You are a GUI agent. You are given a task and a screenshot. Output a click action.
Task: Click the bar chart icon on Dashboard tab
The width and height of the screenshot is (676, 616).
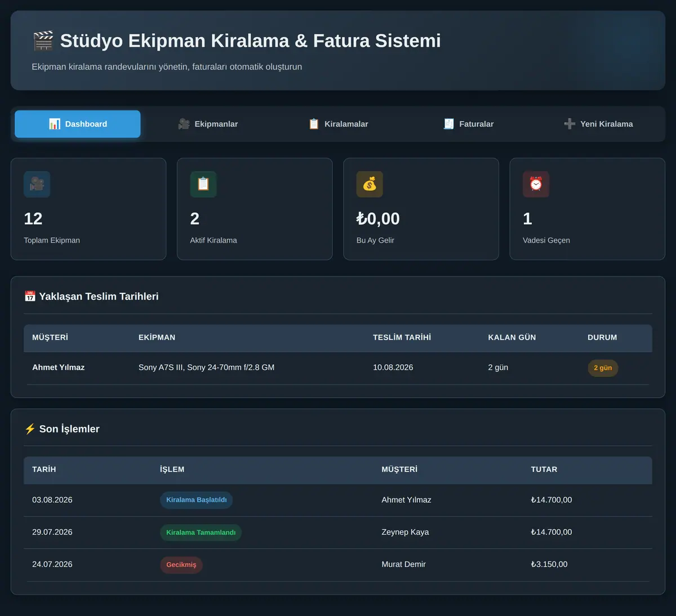(55, 124)
